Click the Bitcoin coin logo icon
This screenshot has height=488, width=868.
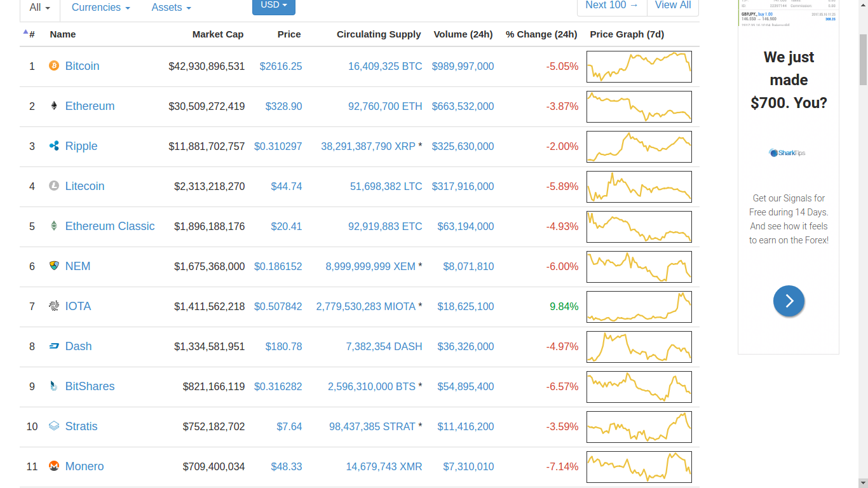click(54, 65)
